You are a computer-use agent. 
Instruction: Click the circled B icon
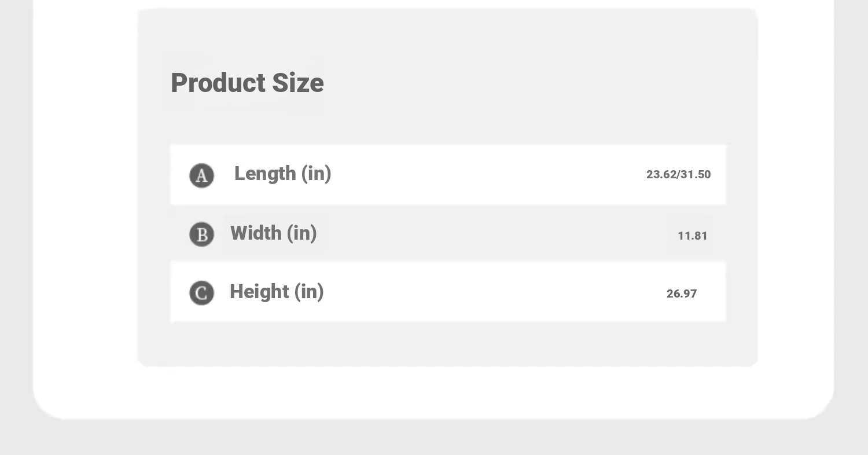coord(202,234)
